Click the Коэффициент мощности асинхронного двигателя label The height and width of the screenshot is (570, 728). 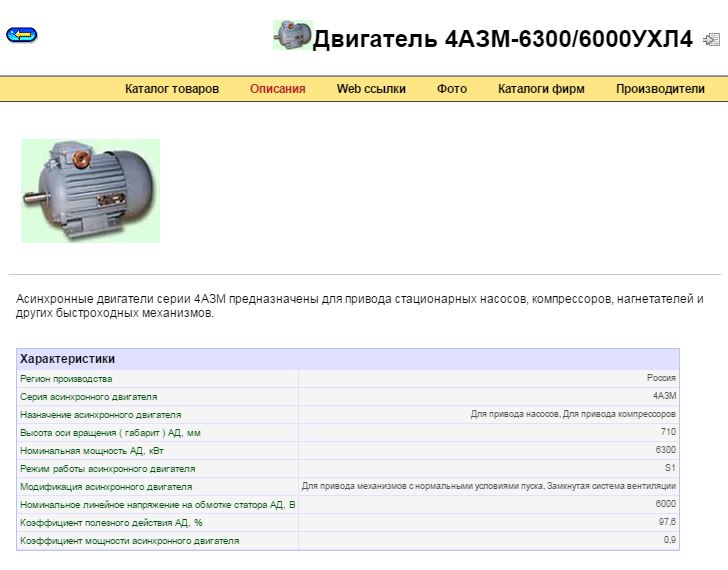[x=130, y=541]
